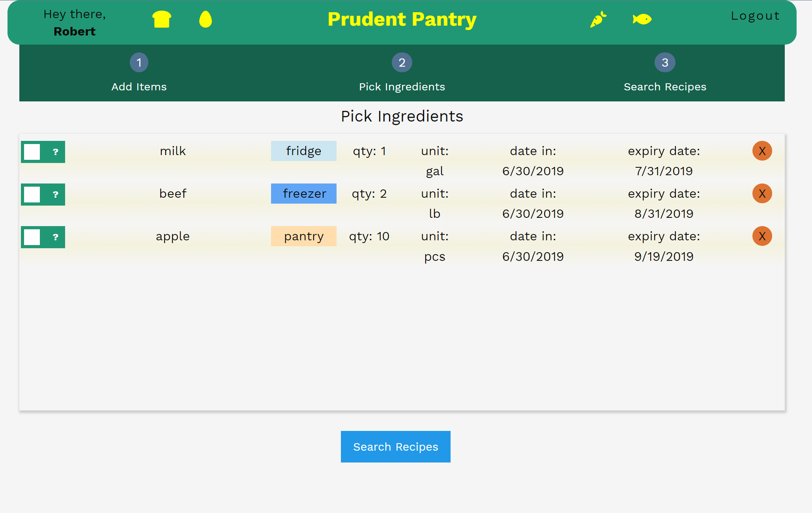Image resolution: width=812 pixels, height=513 pixels.
Task: Select the freezer storage tag for beef
Action: 304,193
